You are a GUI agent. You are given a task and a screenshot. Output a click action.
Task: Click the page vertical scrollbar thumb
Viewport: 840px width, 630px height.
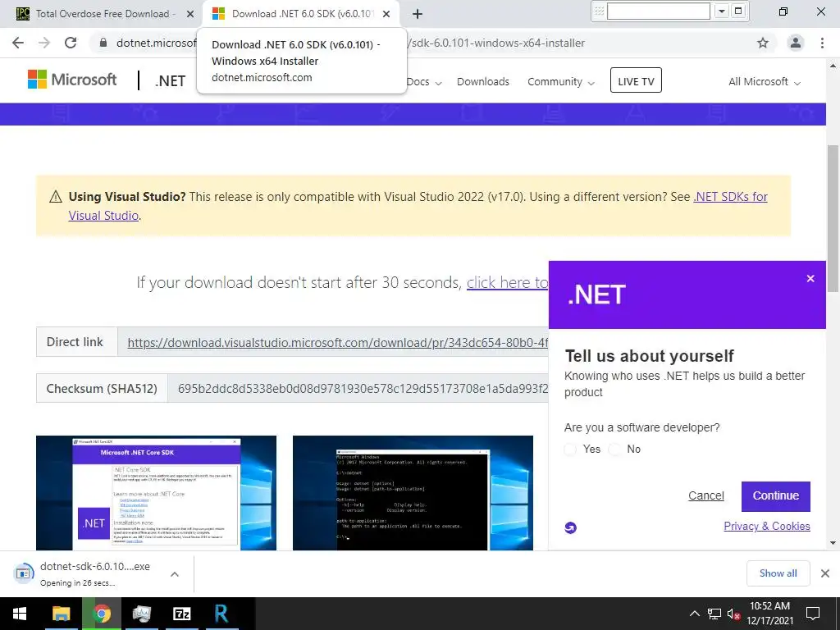833,218
